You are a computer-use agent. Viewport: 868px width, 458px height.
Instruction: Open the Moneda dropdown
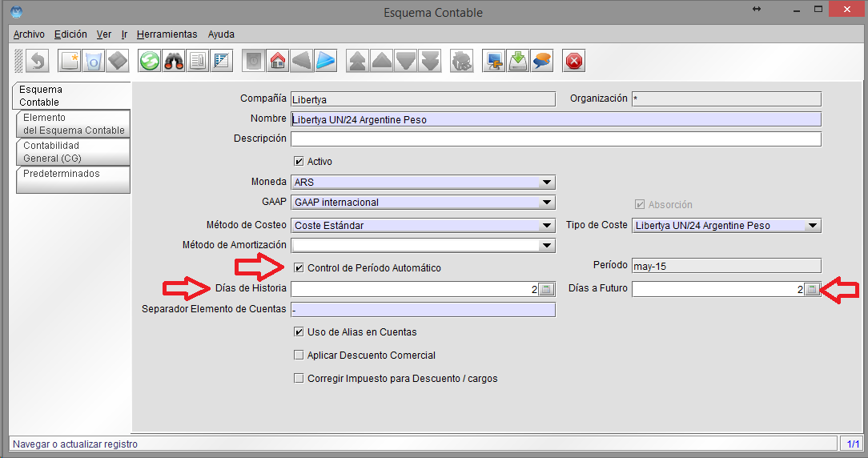547,183
